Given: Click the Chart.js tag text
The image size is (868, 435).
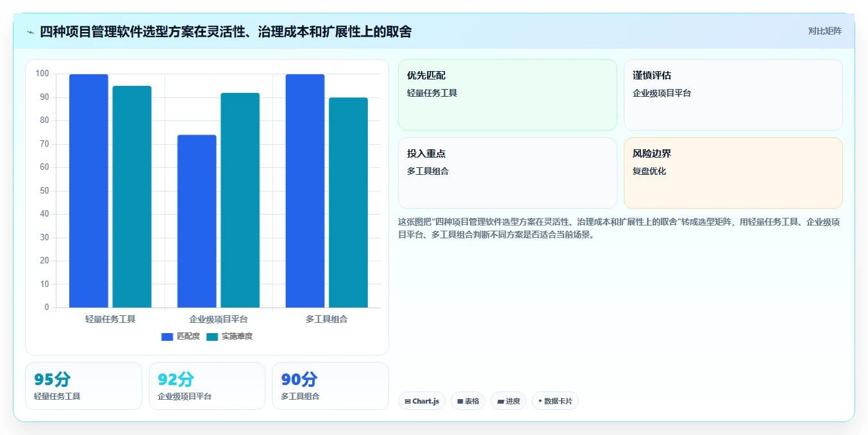Looking at the screenshot, I should 426,402.
